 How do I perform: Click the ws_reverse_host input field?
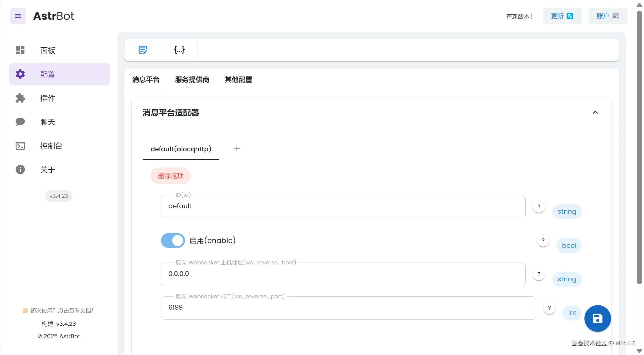click(x=343, y=274)
